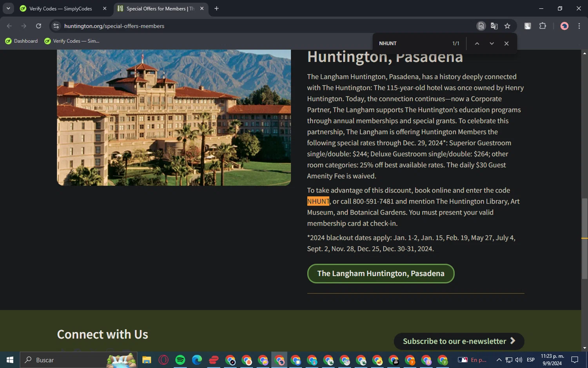The image size is (588, 368).
Task: Close the find-in-page bar
Action: coord(506,44)
